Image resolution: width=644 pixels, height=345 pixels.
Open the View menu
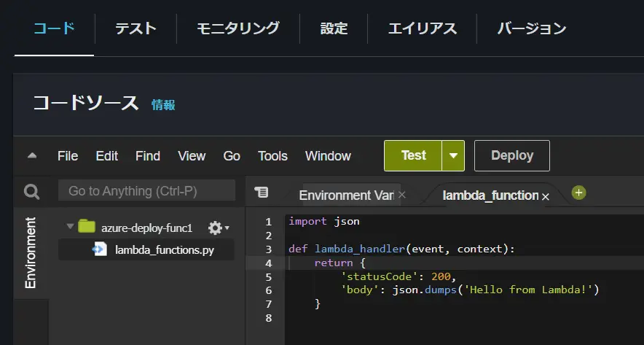pos(192,156)
